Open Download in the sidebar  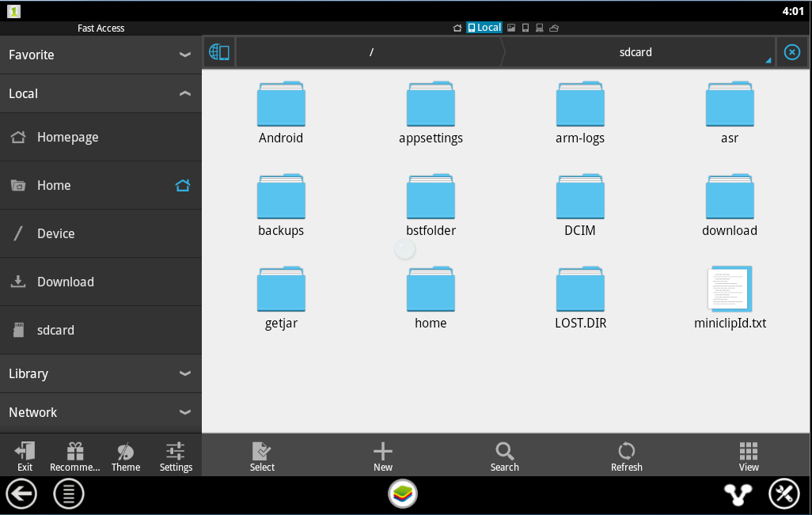[x=101, y=282]
